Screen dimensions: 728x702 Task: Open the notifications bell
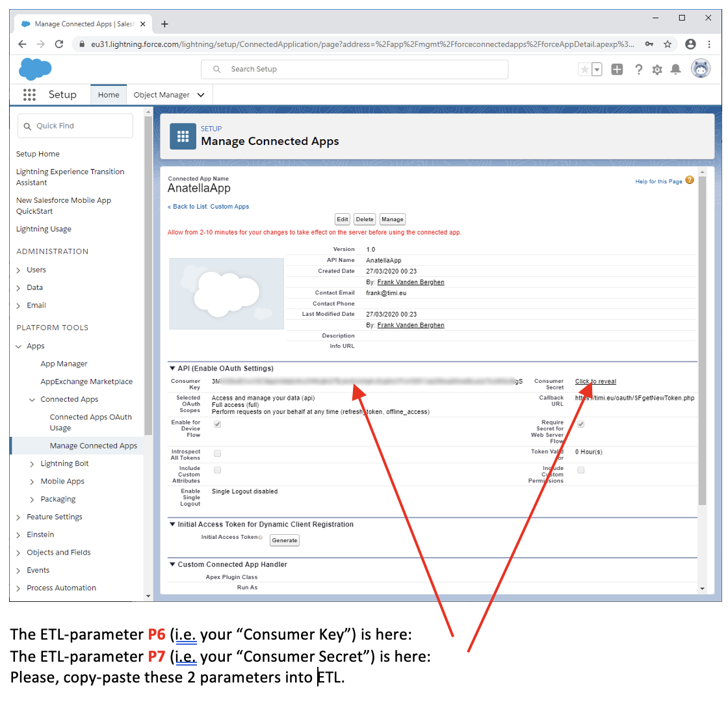pyautogui.click(x=676, y=70)
